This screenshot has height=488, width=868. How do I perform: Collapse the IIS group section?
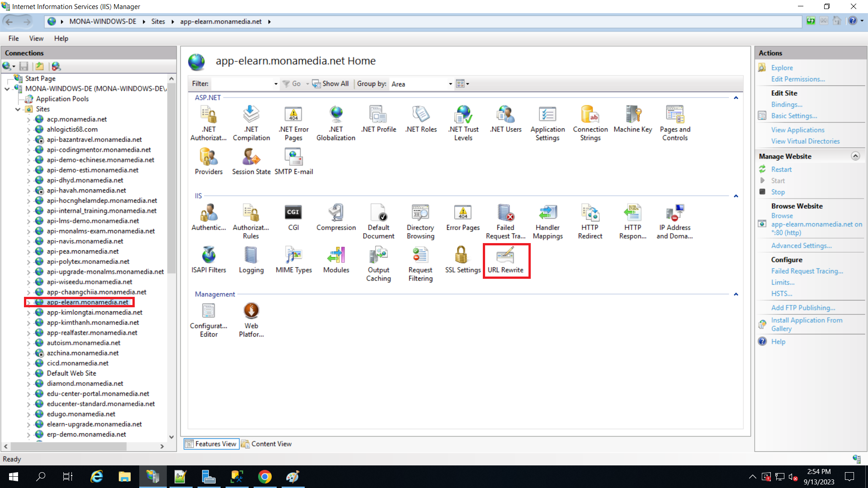tap(736, 196)
